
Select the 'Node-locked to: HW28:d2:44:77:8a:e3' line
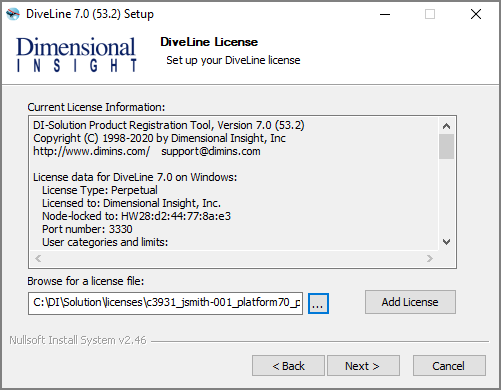(x=136, y=216)
